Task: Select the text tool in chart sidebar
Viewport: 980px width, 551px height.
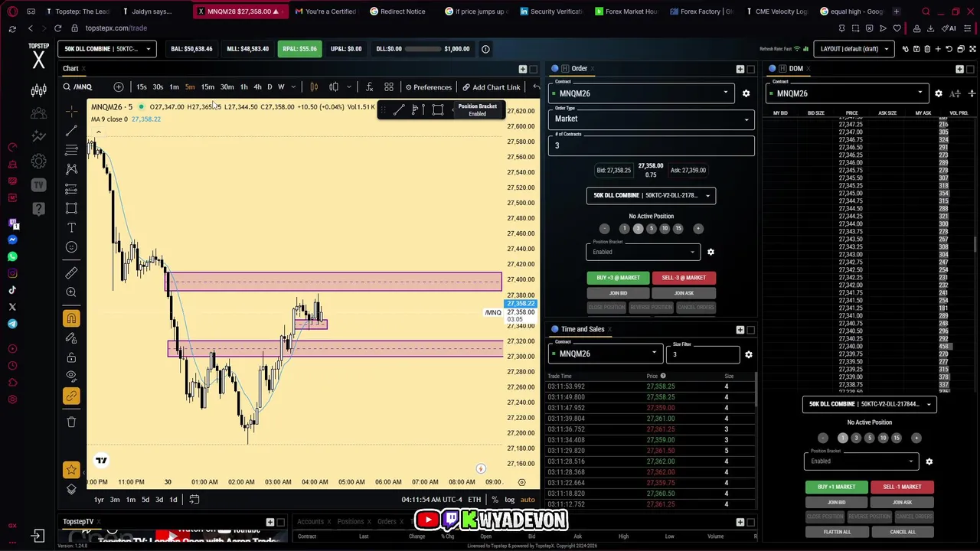Action: coord(71,228)
